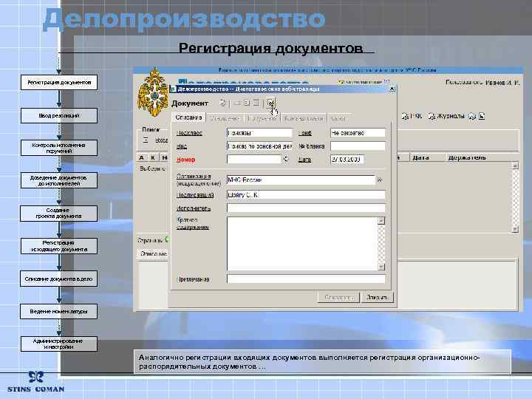
Task: Switch to the Поручения tab in the dialog
Action: [x=262, y=118]
